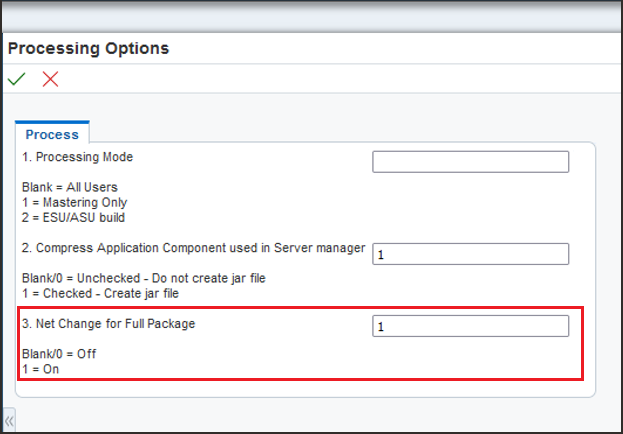
Task: Click the gray header bar above the title
Action: pyautogui.click(x=312, y=17)
